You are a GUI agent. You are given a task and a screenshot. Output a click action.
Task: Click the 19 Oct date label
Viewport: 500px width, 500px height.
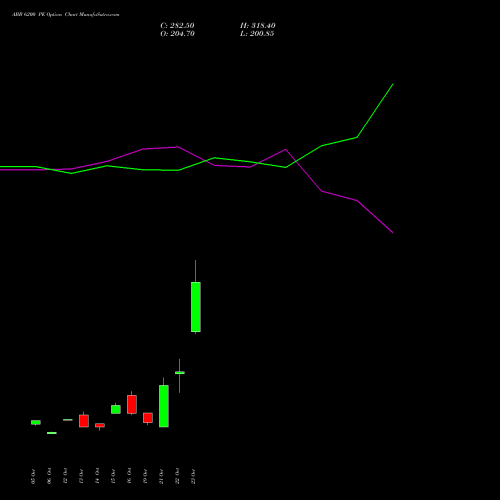coord(145,476)
